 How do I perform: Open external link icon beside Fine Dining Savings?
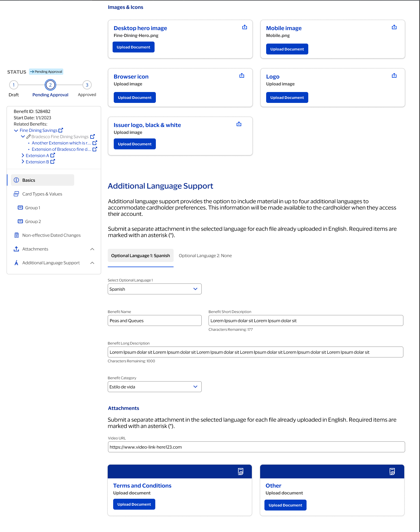[61, 130]
